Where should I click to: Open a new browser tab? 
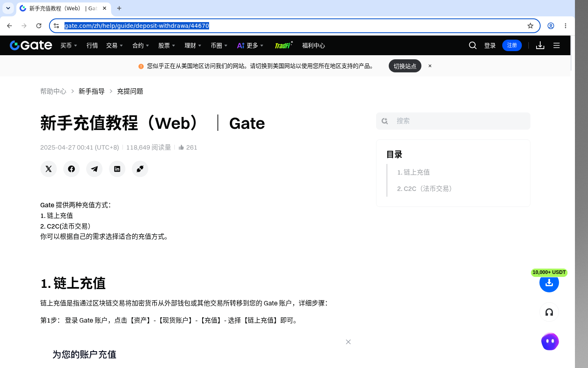coord(119,8)
